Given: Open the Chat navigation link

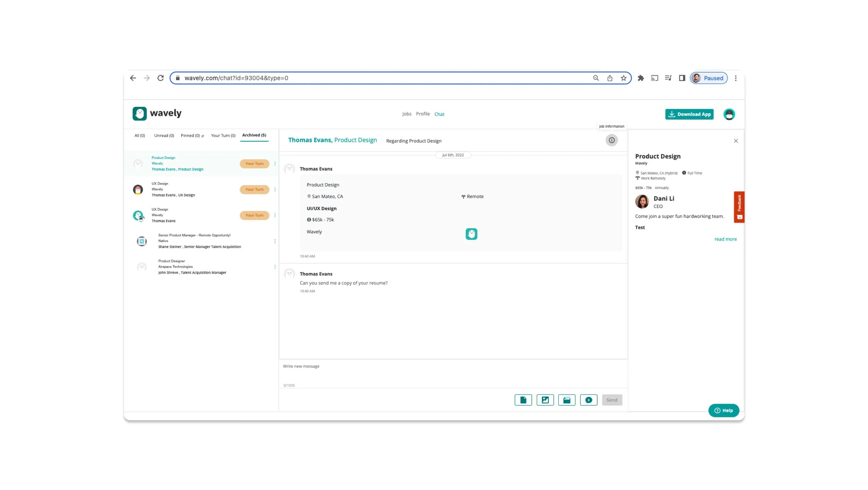Looking at the screenshot, I should [x=439, y=114].
